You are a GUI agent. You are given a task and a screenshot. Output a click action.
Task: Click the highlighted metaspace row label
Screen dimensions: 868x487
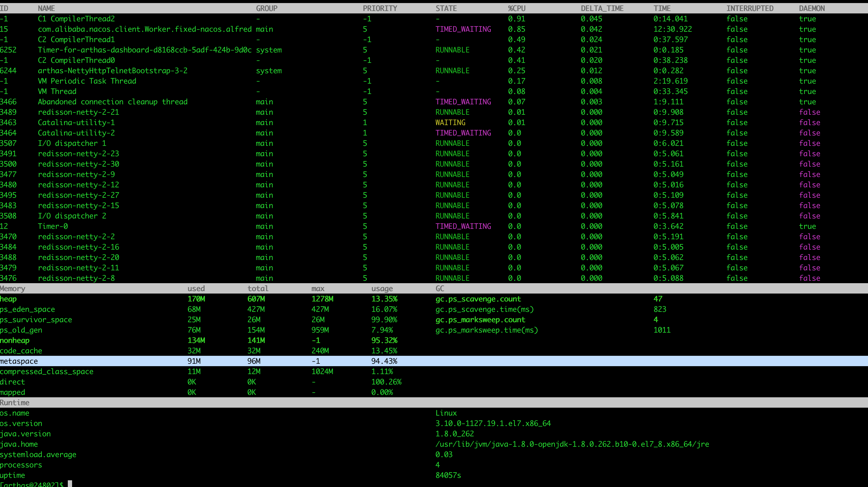19,362
